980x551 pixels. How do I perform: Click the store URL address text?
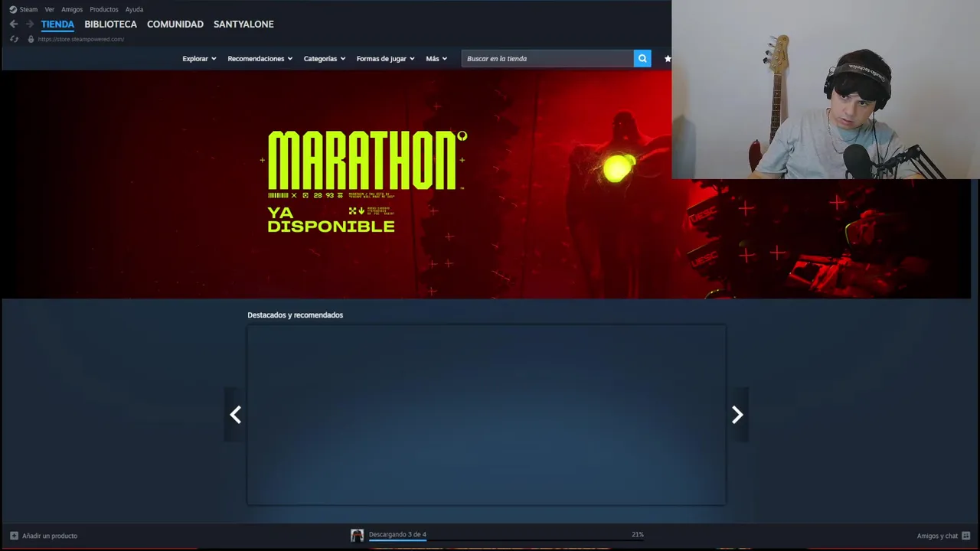pos(81,39)
